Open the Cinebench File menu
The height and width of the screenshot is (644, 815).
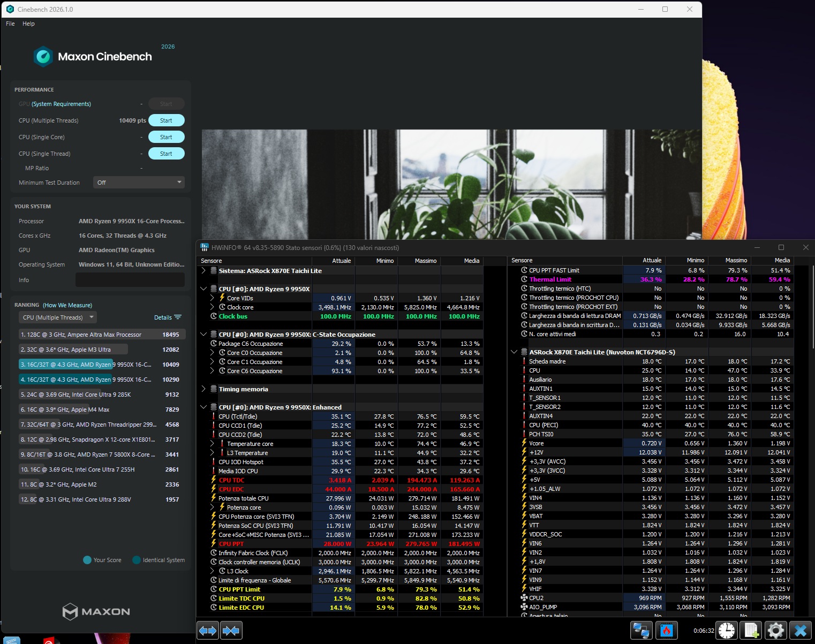point(10,24)
